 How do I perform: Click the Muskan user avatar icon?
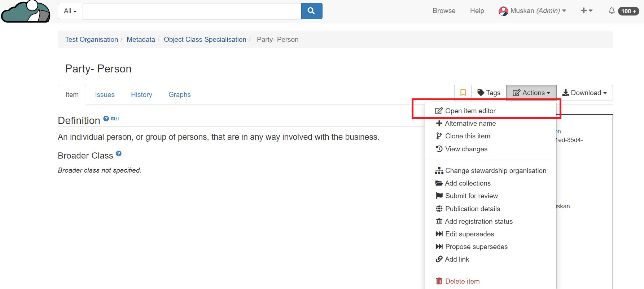pos(503,11)
